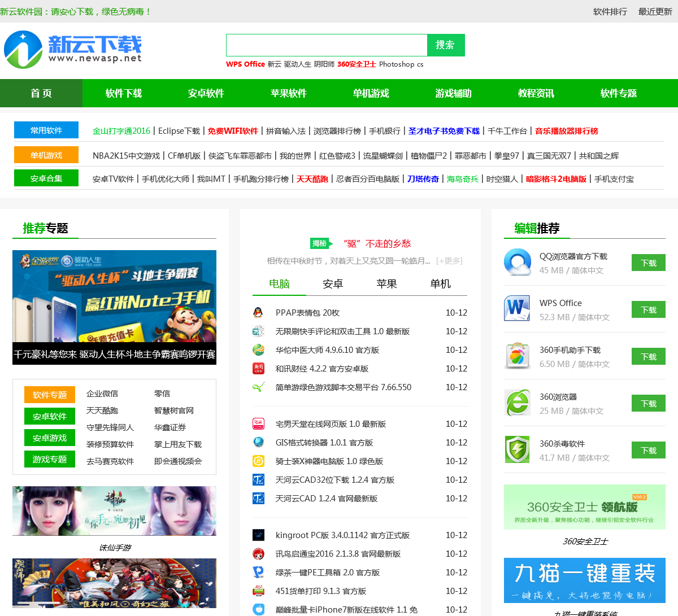Open the 九猫一键重装 blue banner
Screen dimensions: 678x616
(x=585, y=580)
